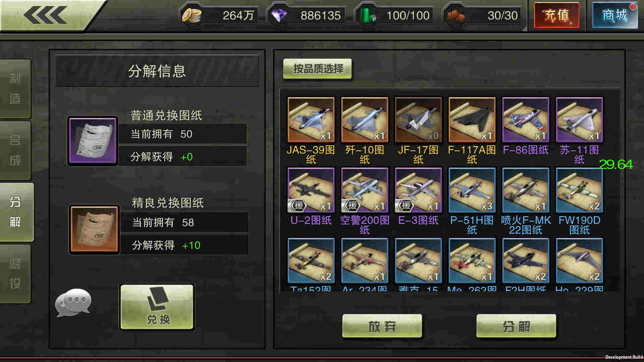Open the 充值 recharge button

(x=556, y=15)
